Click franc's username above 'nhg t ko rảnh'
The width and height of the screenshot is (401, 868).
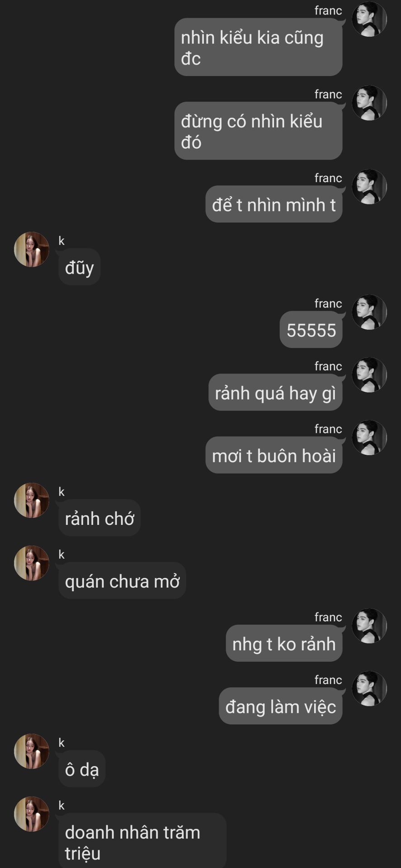point(328,617)
